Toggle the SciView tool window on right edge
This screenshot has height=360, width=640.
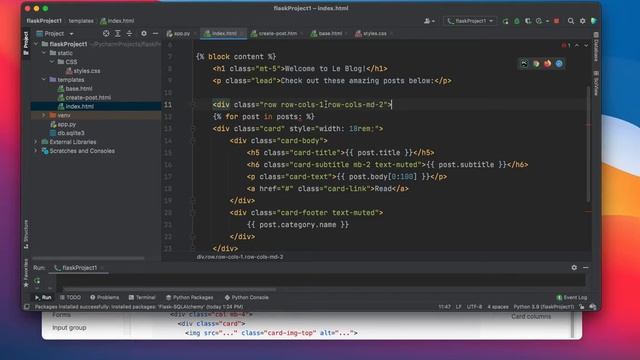coord(596,83)
